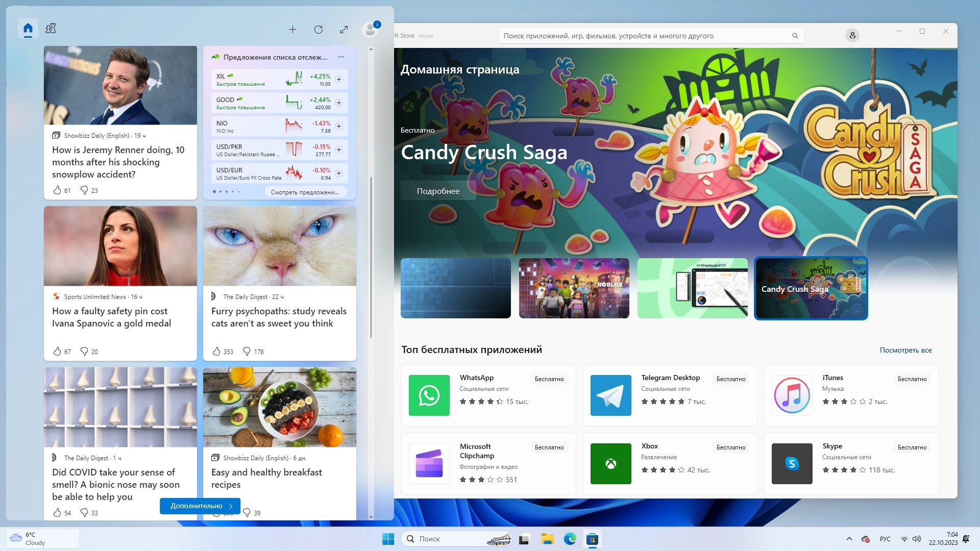
Task: Open watchlist widget more options menu
Action: [x=341, y=57]
